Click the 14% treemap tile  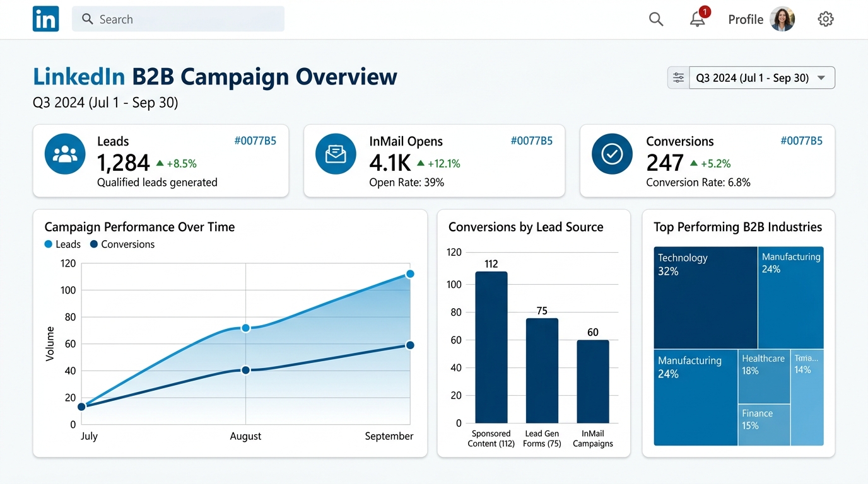tap(807, 398)
